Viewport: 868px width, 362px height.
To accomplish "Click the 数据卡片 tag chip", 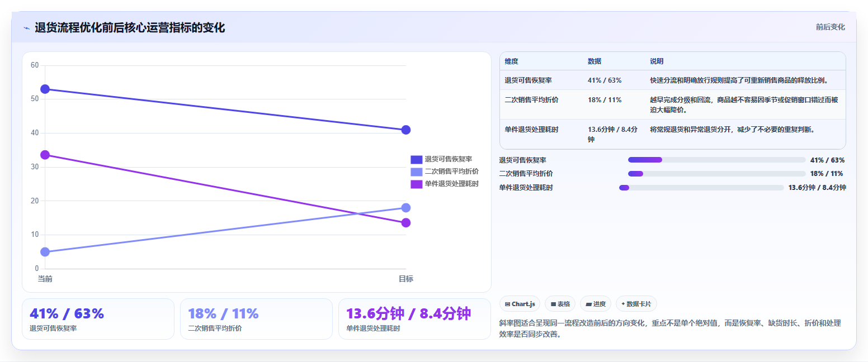I will coord(636,304).
